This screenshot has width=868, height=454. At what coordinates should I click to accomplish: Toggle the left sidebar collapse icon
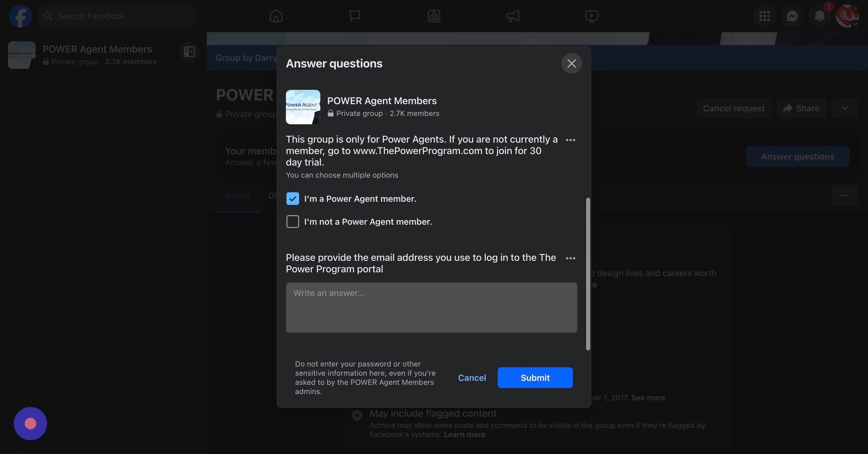[x=189, y=52]
